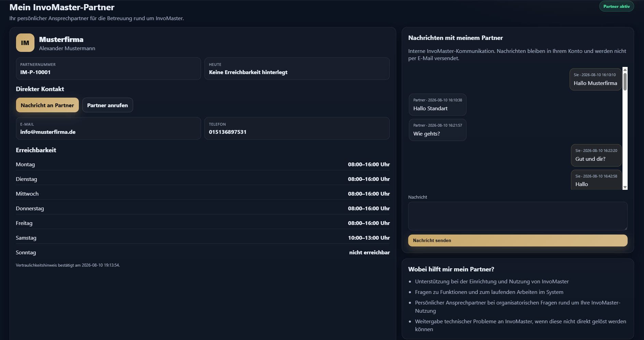Image resolution: width=644 pixels, height=340 pixels.
Task: Click the Mein InvoMaster-Partner page heading
Action: pyautogui.click(x=62, y=7)
